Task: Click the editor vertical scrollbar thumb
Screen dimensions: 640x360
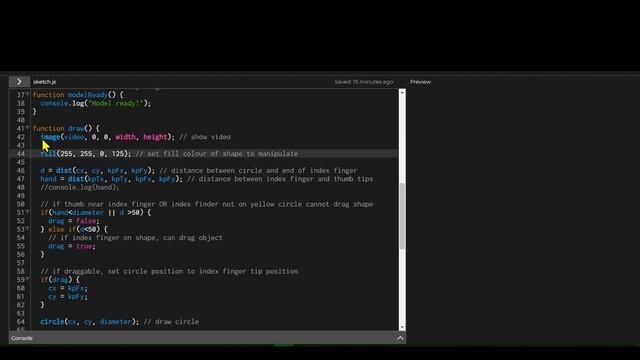Action: click(x=402, y=216)
